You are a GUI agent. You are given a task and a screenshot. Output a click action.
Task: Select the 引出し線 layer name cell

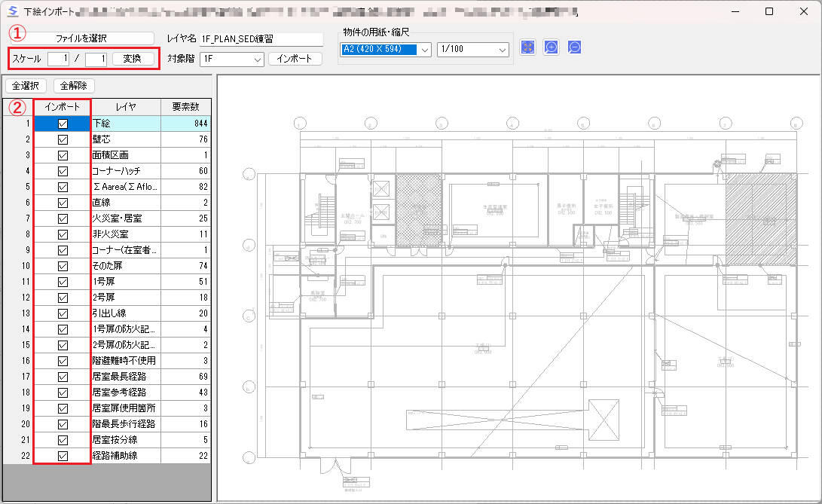tap(126, 313)
